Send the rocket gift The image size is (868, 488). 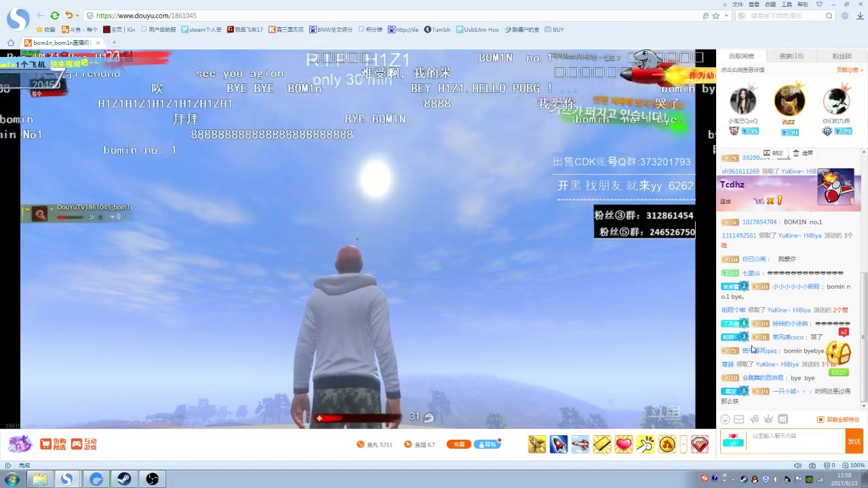(x=559, y=445)
